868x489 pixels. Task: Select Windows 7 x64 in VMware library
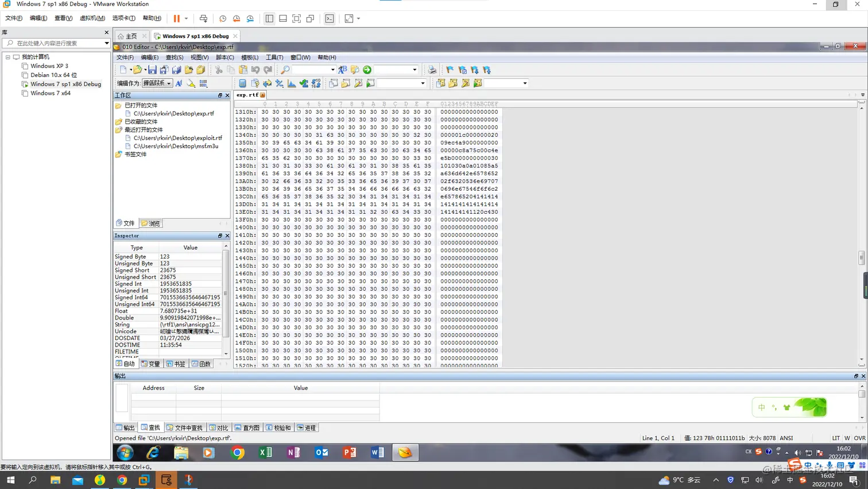(x=51, y=93)
